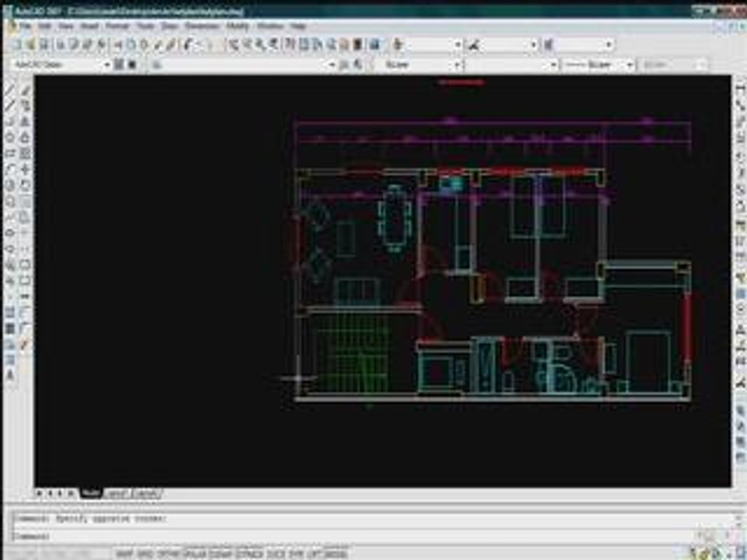Select the Mirror tool
This screenshot has width=747, height=560.
click(26, 121)
